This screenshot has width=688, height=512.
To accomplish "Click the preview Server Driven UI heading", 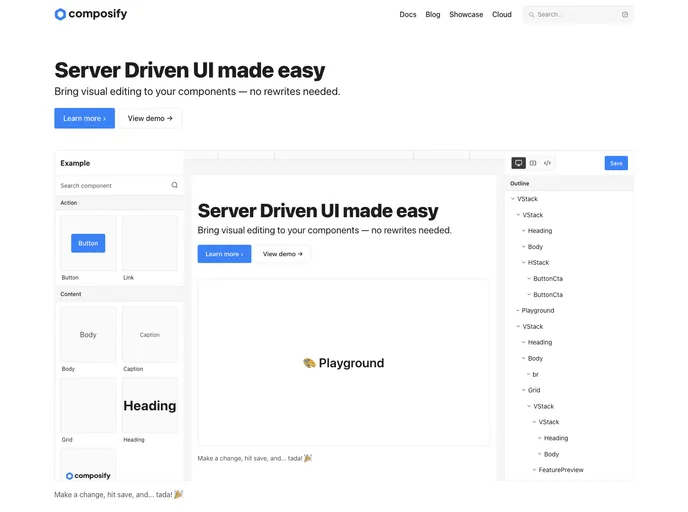I will coord(318,211).
